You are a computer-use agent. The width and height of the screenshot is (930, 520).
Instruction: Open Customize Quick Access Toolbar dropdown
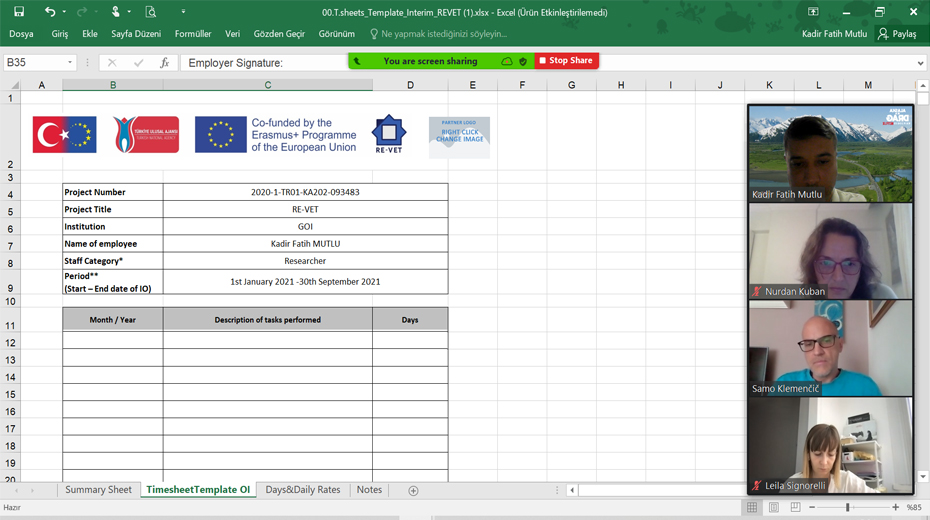click(x=183, y=12)
